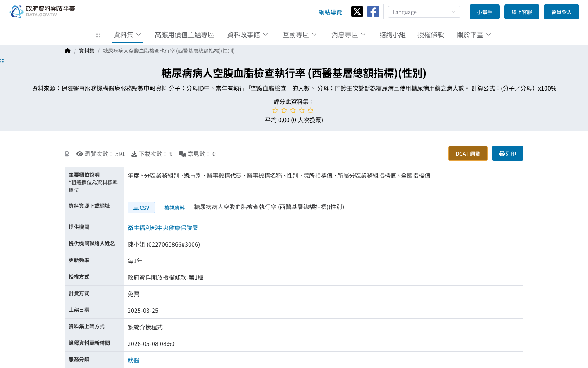Rate dataset with the third star
Viewport: 588px width, 368px height.
click(293, 110)
